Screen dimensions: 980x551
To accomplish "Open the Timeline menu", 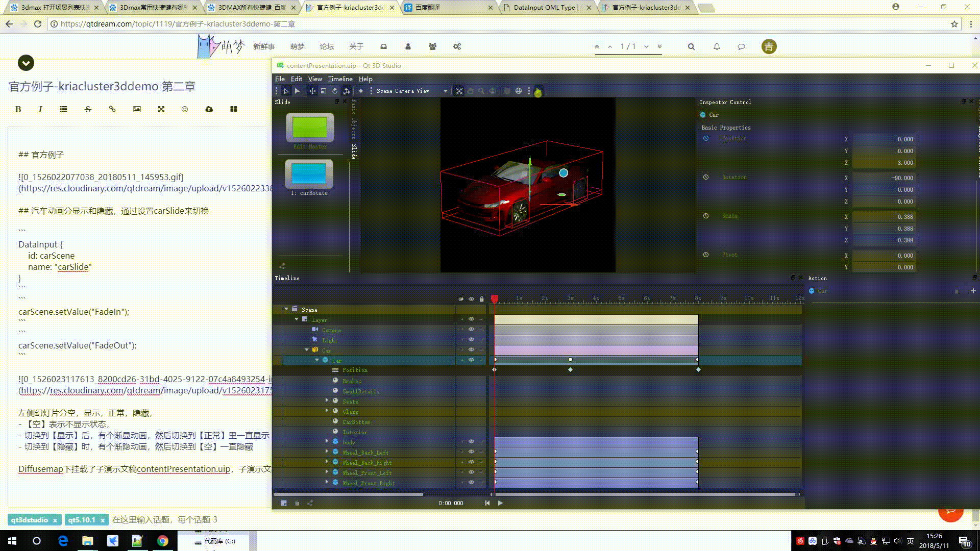I will (x=340, y=79).
